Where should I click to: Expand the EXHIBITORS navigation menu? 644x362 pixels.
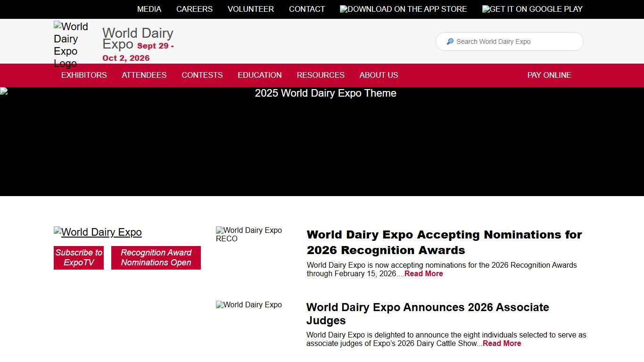pyautogui.click(x=84, y=75)
